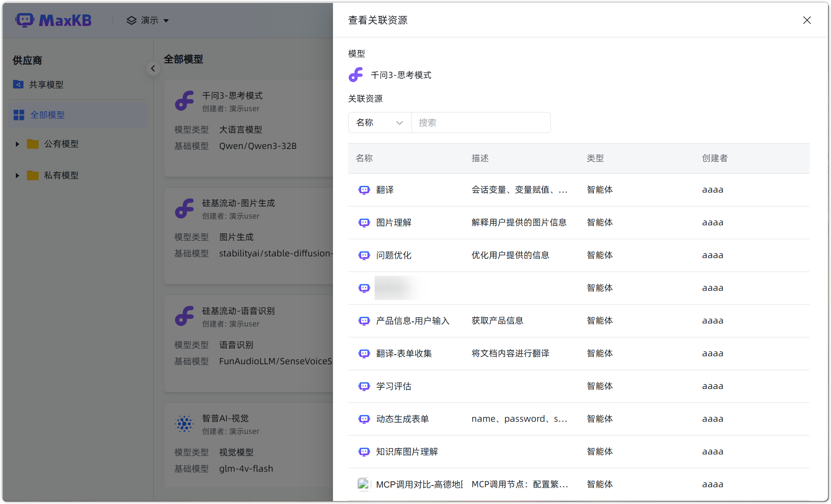Open the 名称 search filter dropdown
831x504 pixels.
tap(379, 122)
